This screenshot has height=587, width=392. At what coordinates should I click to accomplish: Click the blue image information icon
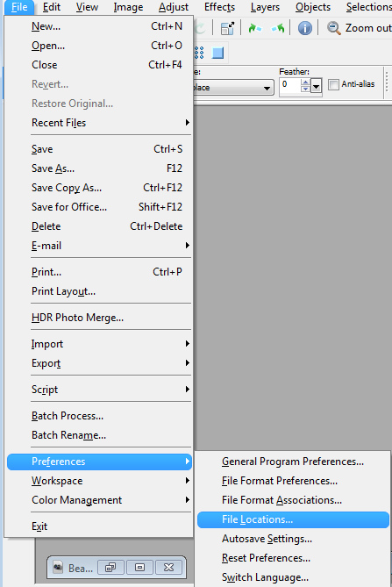(x=305, y=28)
